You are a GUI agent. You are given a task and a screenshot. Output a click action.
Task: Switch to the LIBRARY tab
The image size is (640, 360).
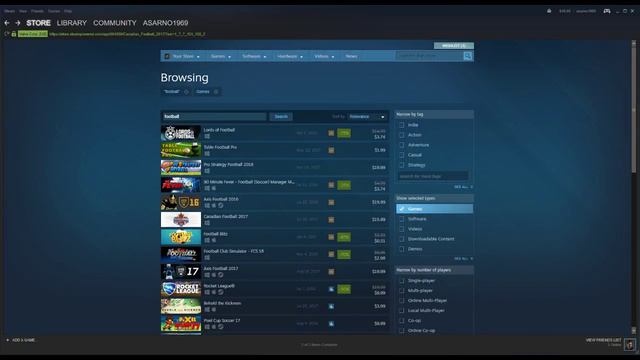pos(72,23)
